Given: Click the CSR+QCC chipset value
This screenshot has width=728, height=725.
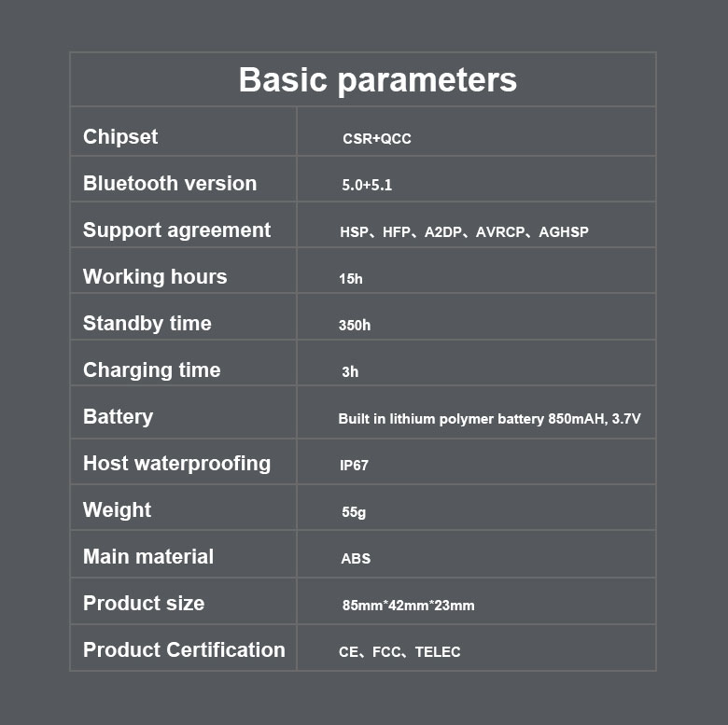Looking at the screenshot, I should pyautogui.click(x=376, y=139).
